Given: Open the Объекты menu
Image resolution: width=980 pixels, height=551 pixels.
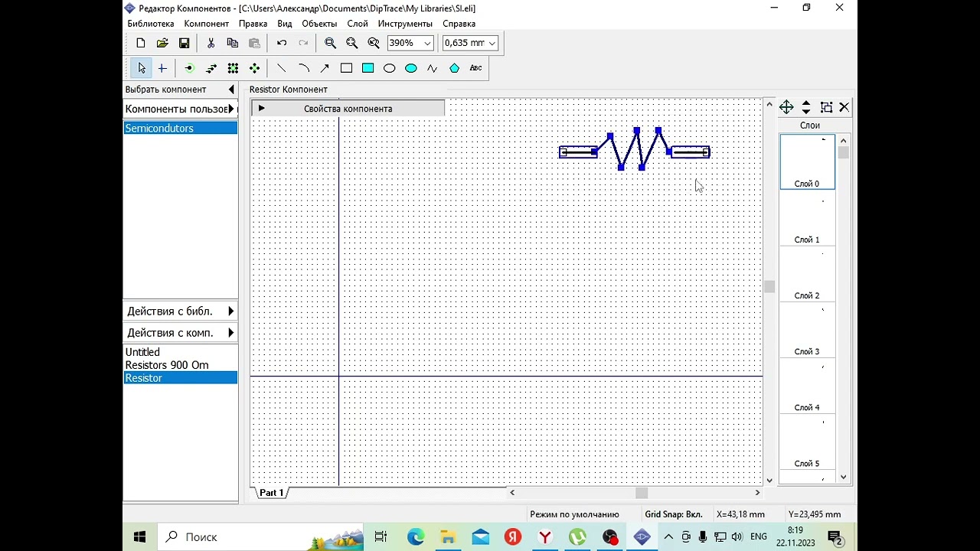Looking at the screenshot, I should tap(319, 24).
